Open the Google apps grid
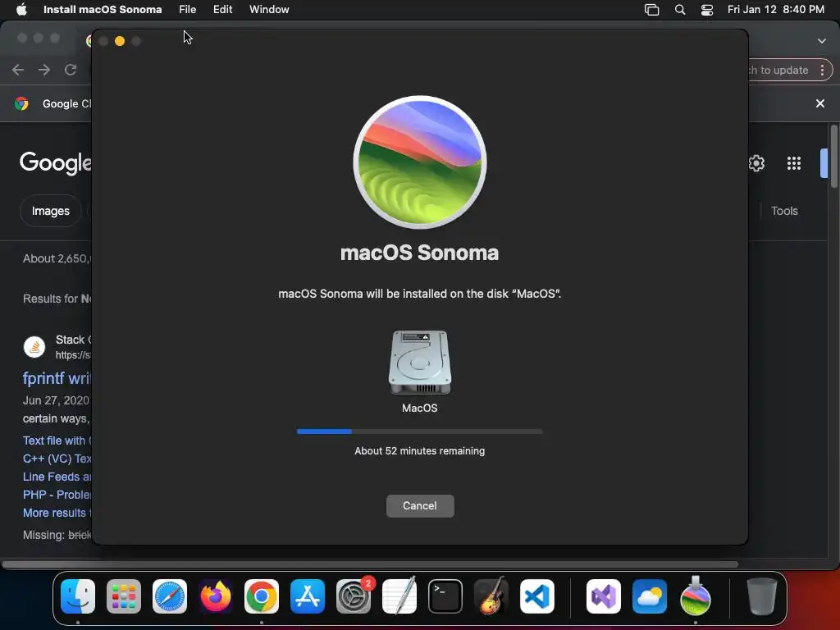This screenshot has width=840, height=630. tap(794, 163)
